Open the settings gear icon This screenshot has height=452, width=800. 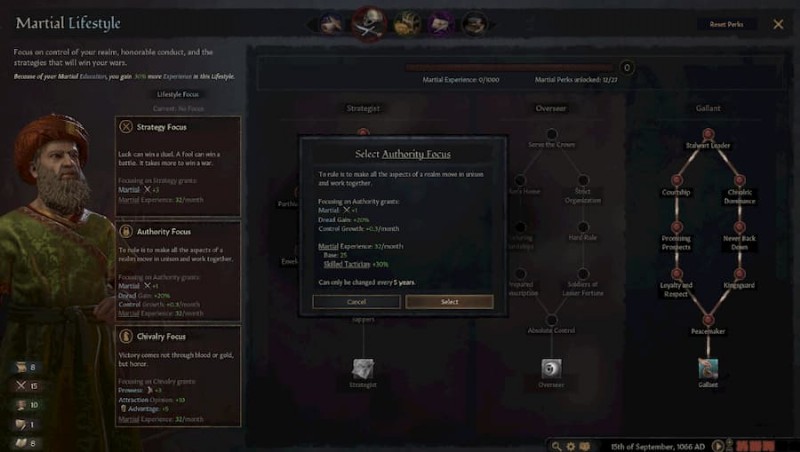[570, 446]
